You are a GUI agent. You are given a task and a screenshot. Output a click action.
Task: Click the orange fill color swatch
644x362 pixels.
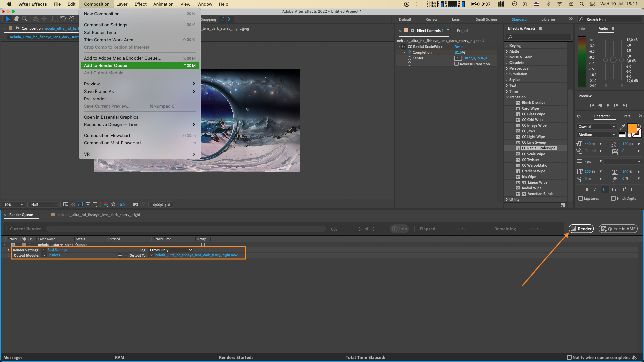point(632,128)
